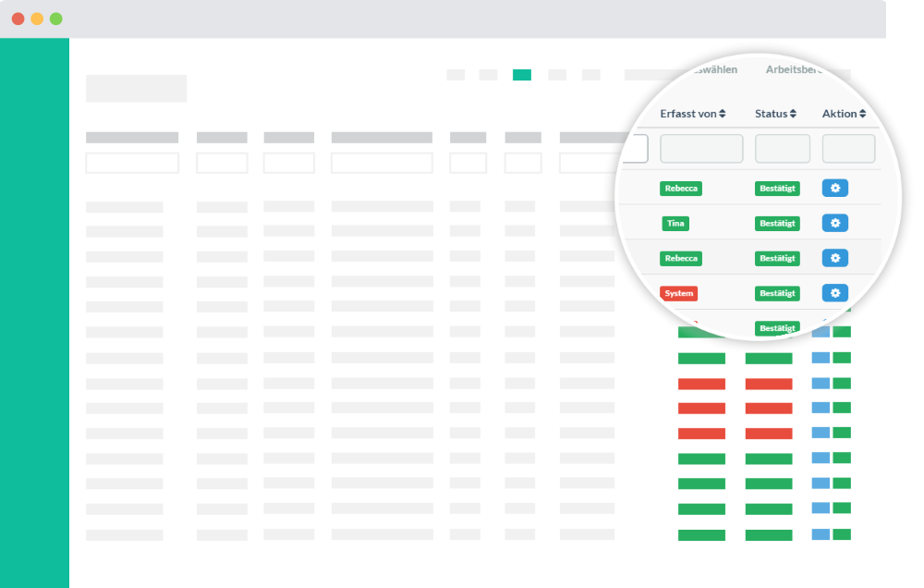Select the filter input under Aktion
The image size is (924, 588).
(848, 149)
